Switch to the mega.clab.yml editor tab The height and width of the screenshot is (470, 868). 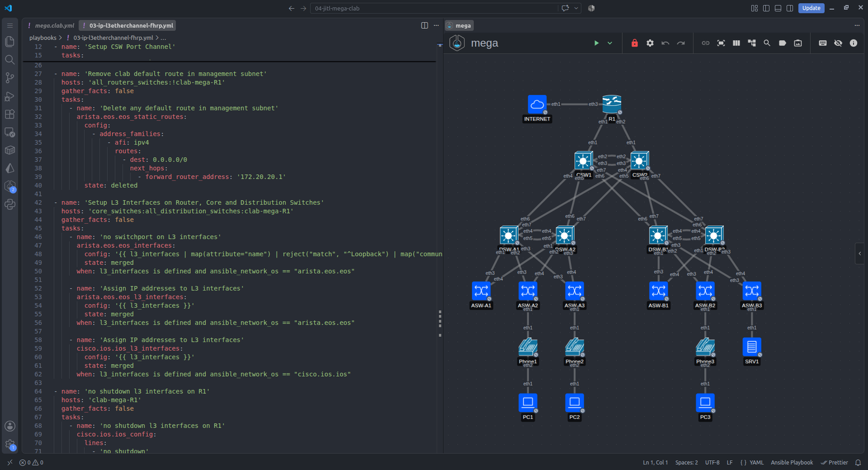tap(52, 25)
